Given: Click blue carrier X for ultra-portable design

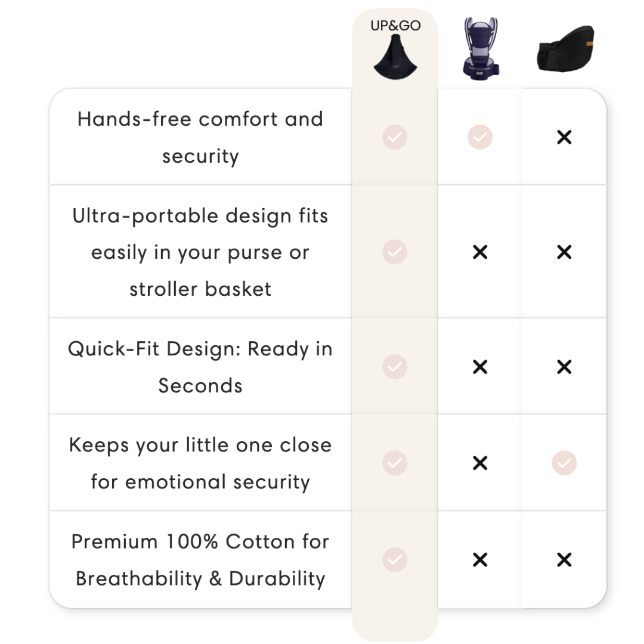Looking at the screenshot, I should 479,252.
